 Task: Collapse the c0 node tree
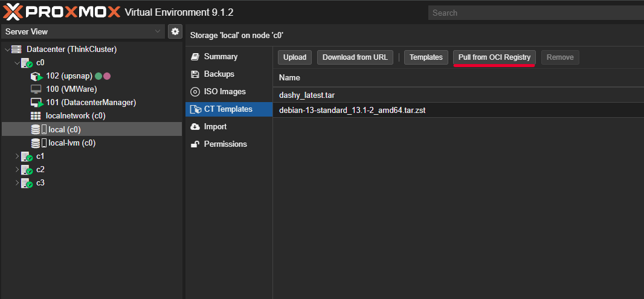click(x=17, y=63)
